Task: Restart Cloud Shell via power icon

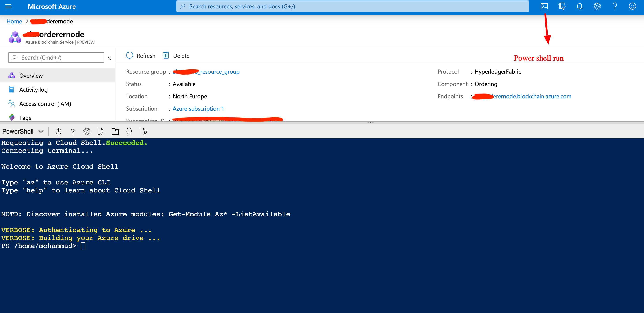Action: [58, 131]
